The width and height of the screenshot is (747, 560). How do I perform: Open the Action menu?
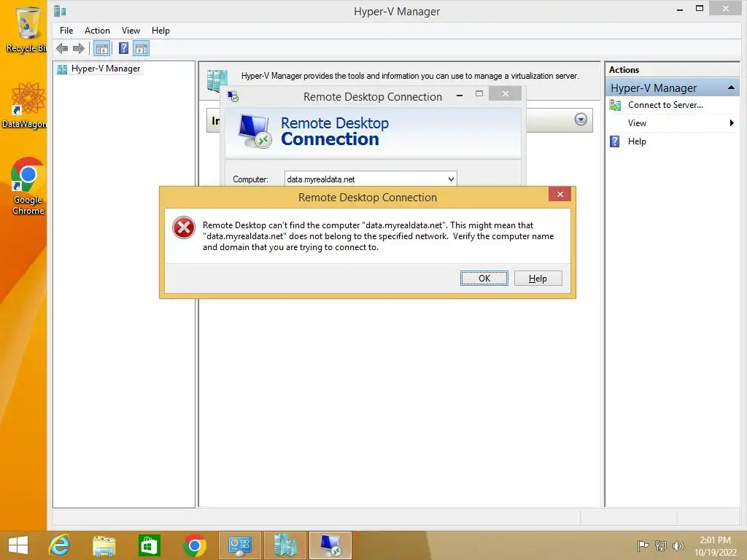[x=97, y=31]
